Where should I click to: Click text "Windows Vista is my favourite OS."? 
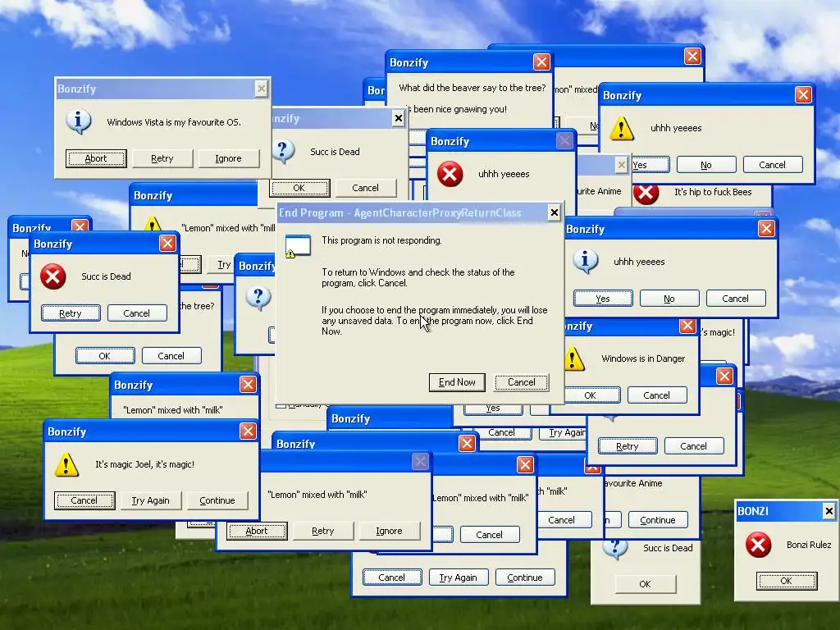point(174,122)
